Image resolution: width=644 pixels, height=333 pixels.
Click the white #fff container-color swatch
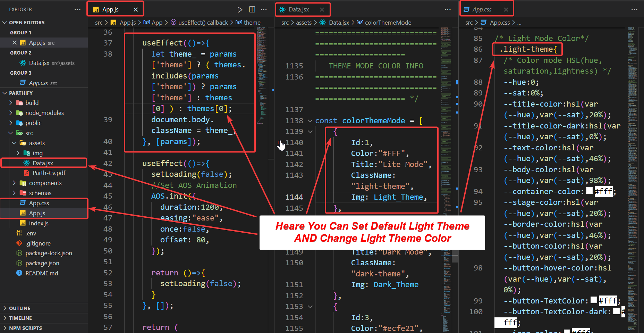[x=590, y=191]
